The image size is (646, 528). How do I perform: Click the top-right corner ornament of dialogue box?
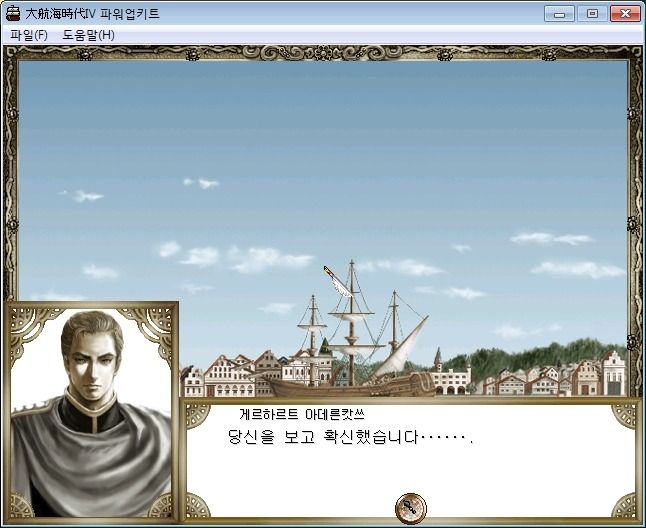pos(624,416)
